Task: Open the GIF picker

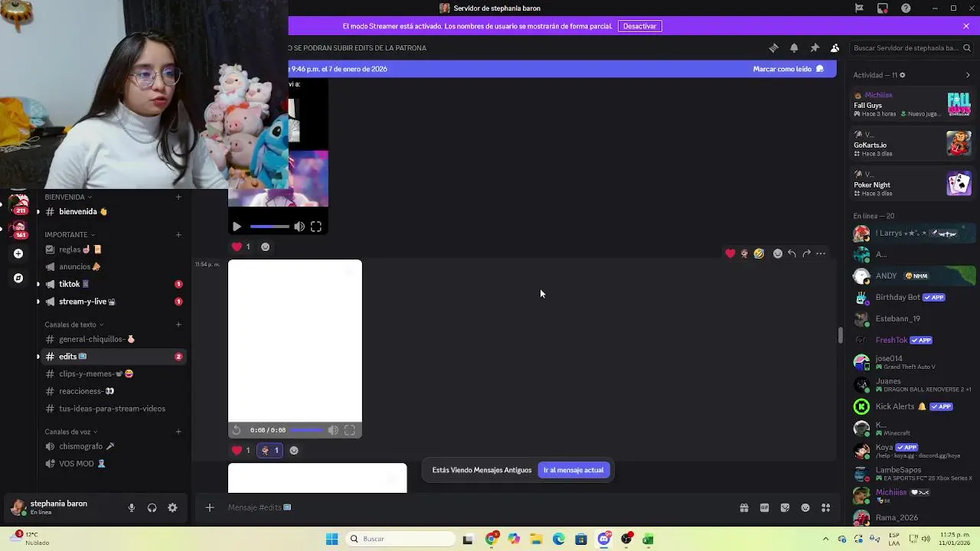Action: coord(764,507)
